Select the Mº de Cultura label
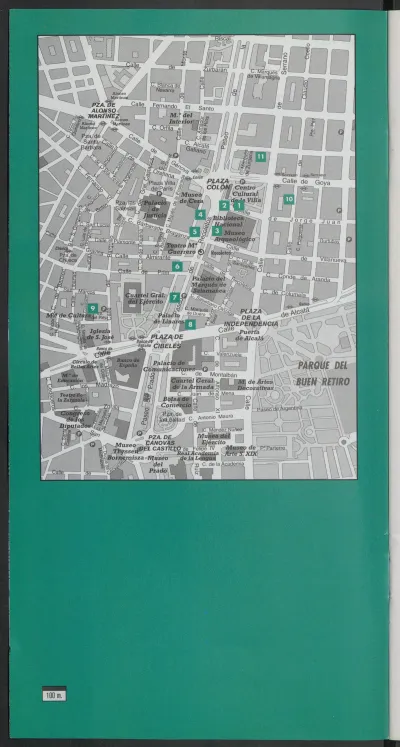 coord(67,315)
